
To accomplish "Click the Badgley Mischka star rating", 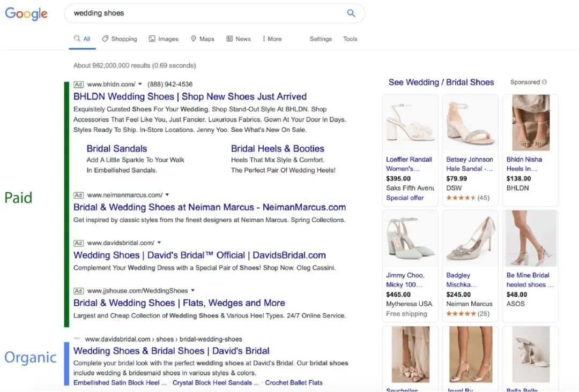I will [x=461, y=314].
